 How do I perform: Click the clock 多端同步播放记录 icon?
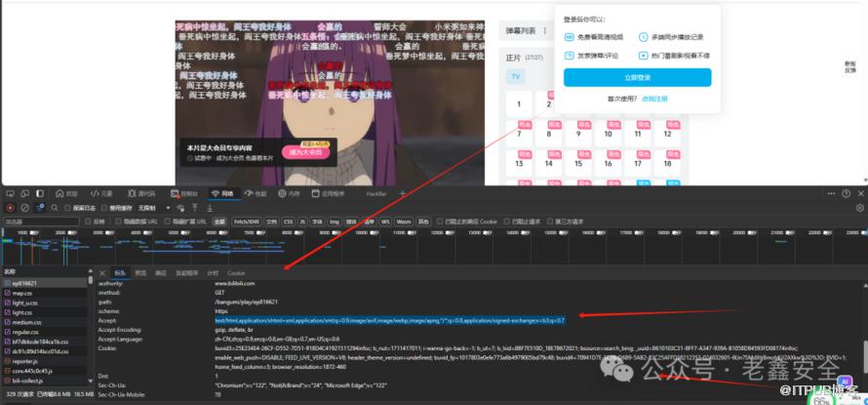tap(644, 37)
